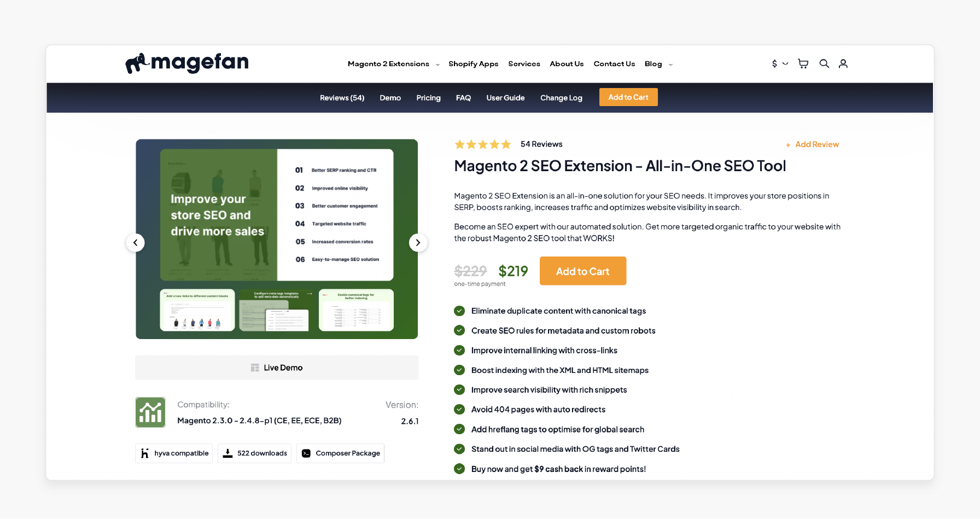Screen dimensions: 980x519
Task: Show previous gallery image arrow
Action: click(136, 242)
